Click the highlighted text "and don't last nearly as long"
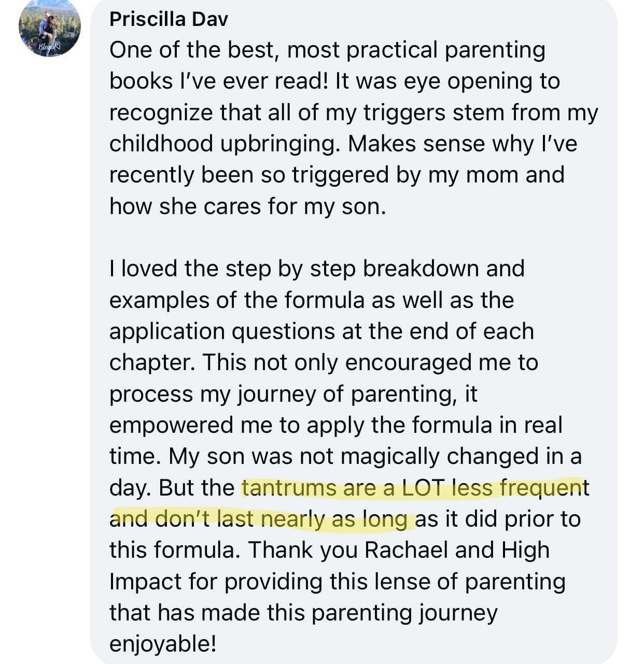Screen dimensions: 644x664 click(259, 519)
